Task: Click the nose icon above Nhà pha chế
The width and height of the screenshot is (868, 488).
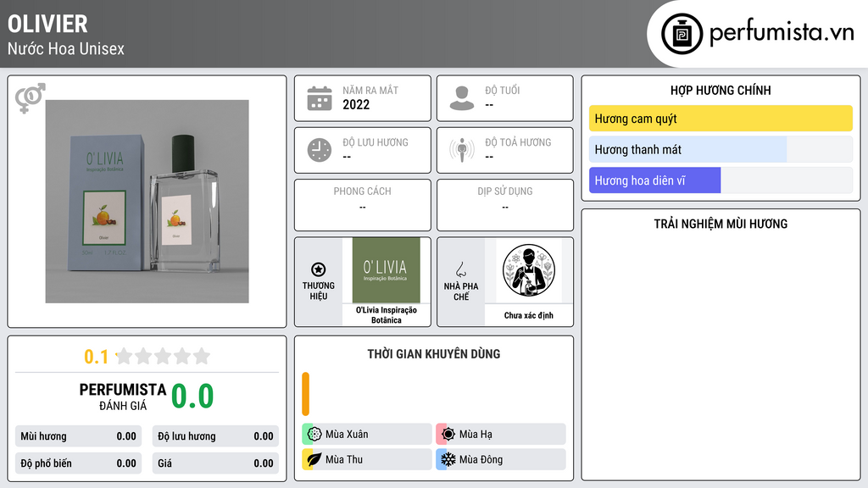Action: (x=460, y=269)
